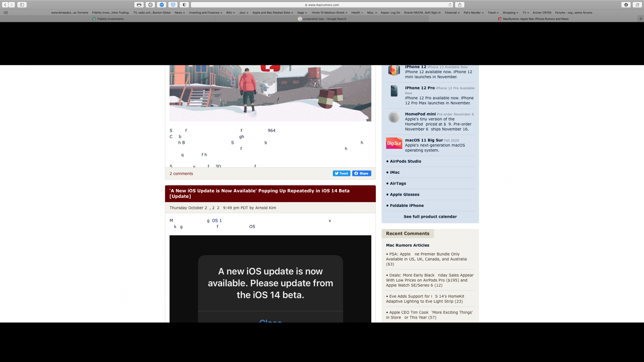Open the PSA Apple Premier Bundle comment thread
The height and width of the screenshot is (362, 644).
(426, 259)
